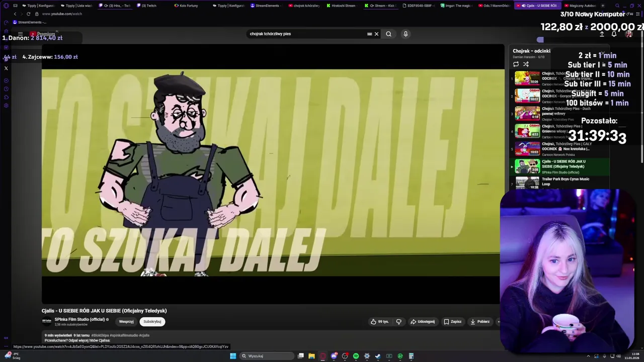Reload the page with the refresh icon
Screen dimensions: 644x362
[x=28, y=14]
